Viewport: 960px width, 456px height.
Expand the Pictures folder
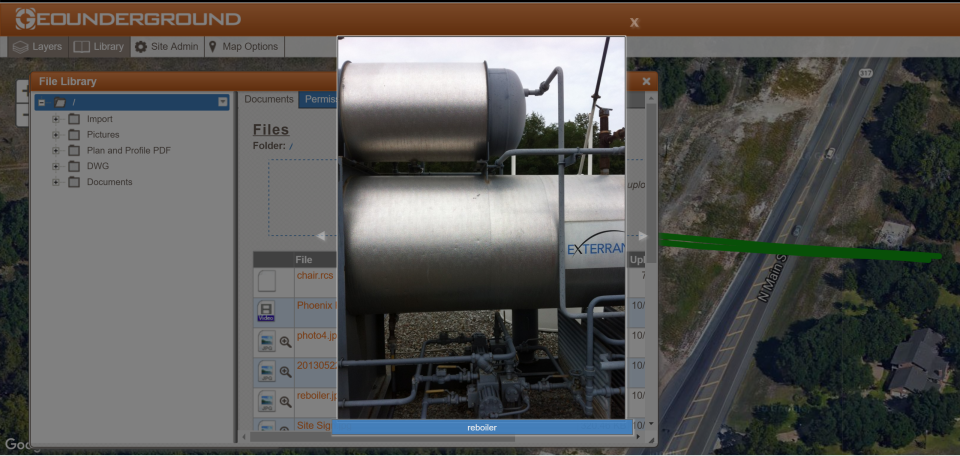[x=56, y=135]
